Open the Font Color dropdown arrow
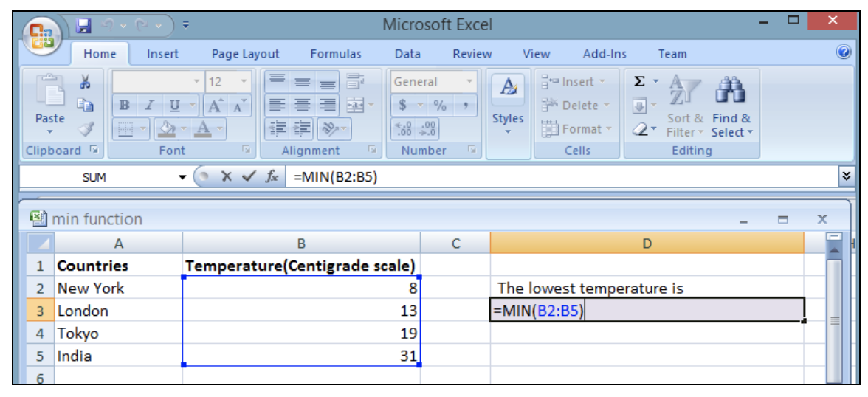868x397 pixels. click(x=220, y=130)
